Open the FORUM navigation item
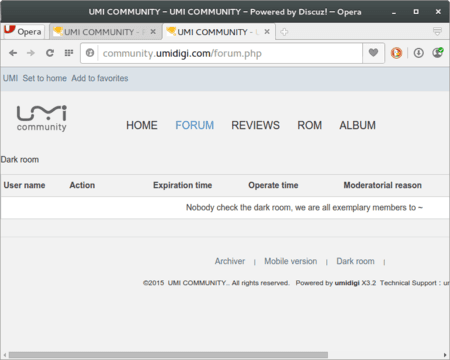This screenshot has width=450, height=360. point(195,125)
